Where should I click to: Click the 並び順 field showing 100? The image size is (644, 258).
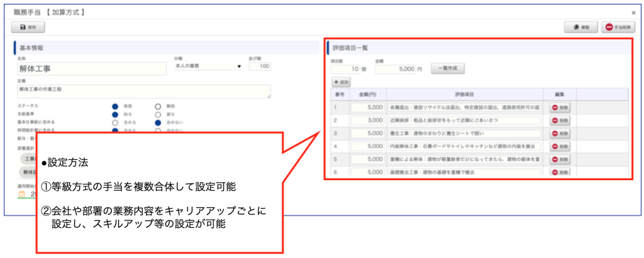260,66
